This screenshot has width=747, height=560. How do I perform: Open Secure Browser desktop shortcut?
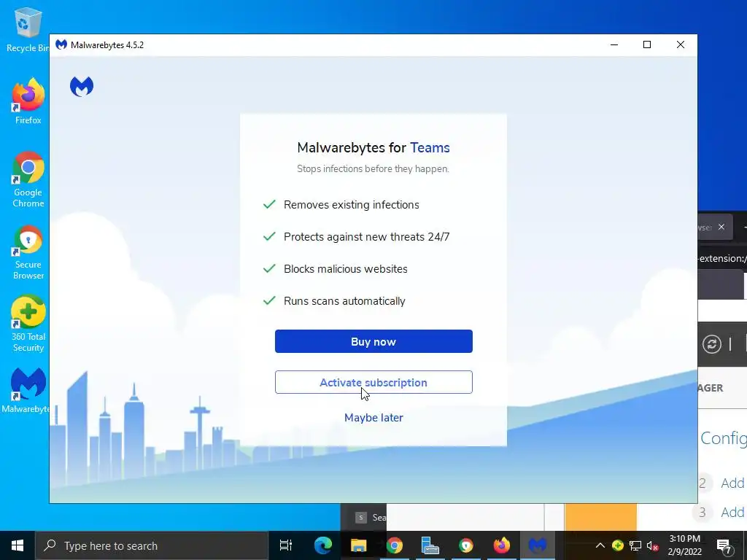point(28,252)
